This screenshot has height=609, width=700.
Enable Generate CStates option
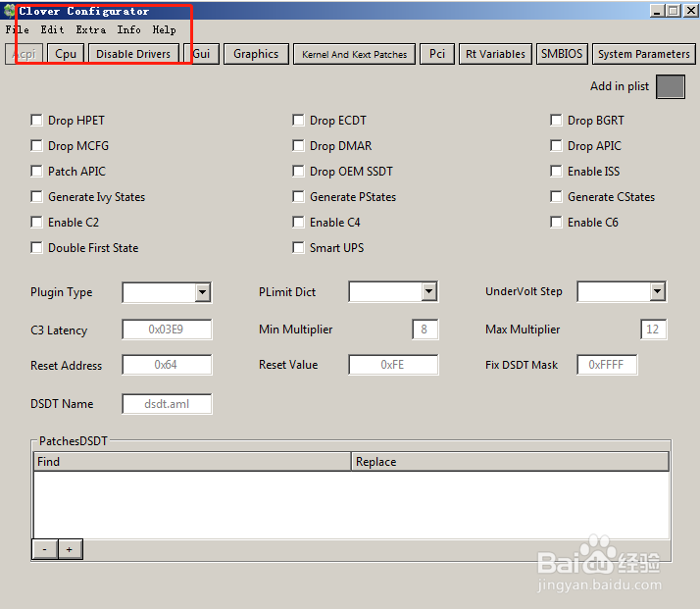pyautogui.click(x=556, y=196)
